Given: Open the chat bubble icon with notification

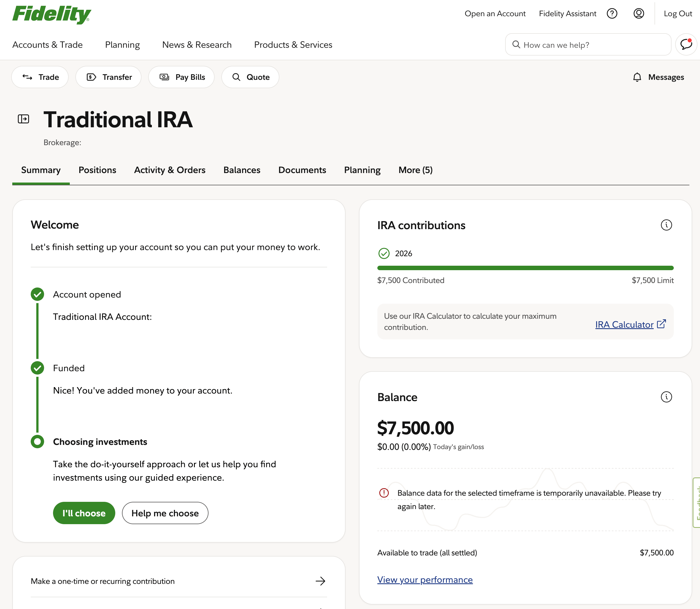Looking at the screenshot, I should click(x=686, y=45).
